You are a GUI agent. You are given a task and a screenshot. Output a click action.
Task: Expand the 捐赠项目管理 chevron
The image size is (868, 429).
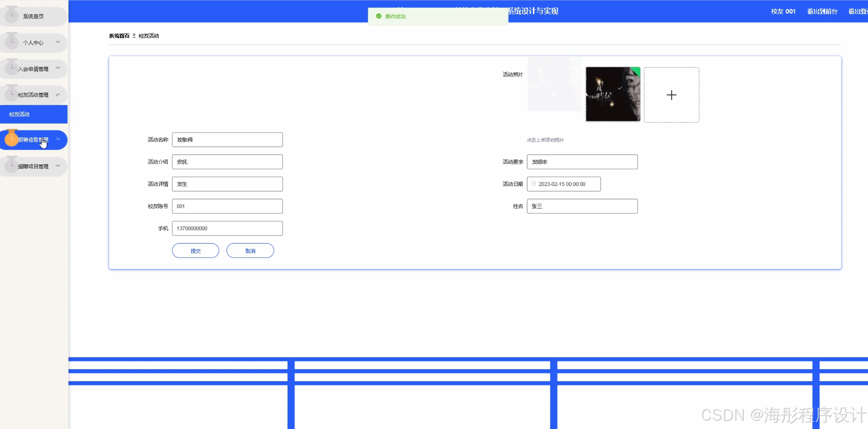click(58, 166)
